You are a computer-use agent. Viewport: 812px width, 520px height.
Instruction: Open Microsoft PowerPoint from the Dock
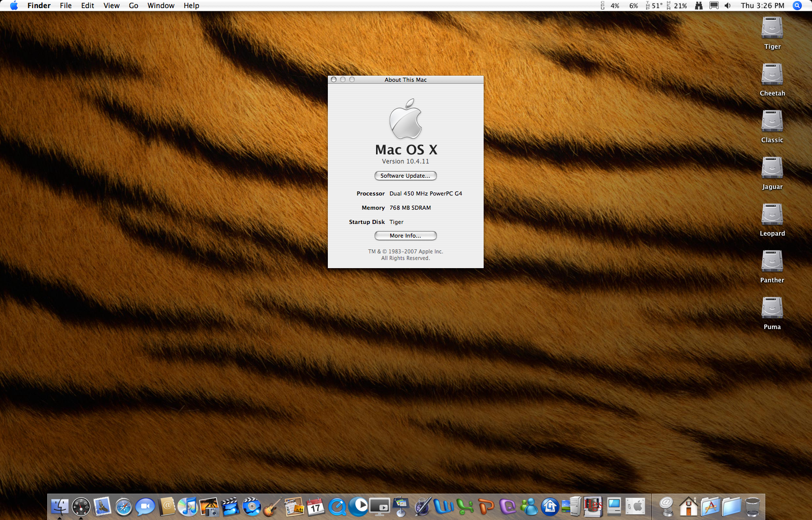[x=486, y=506]
